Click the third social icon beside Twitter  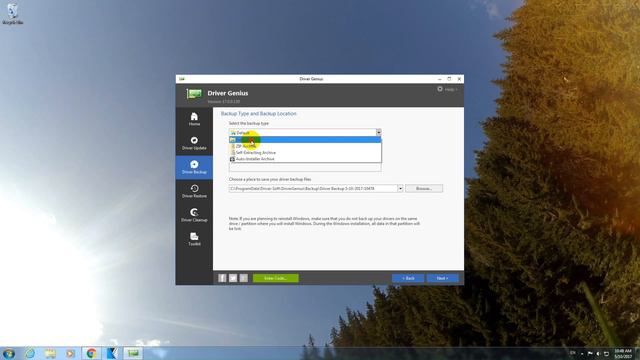pyautogui.click(x=244, y=278)
